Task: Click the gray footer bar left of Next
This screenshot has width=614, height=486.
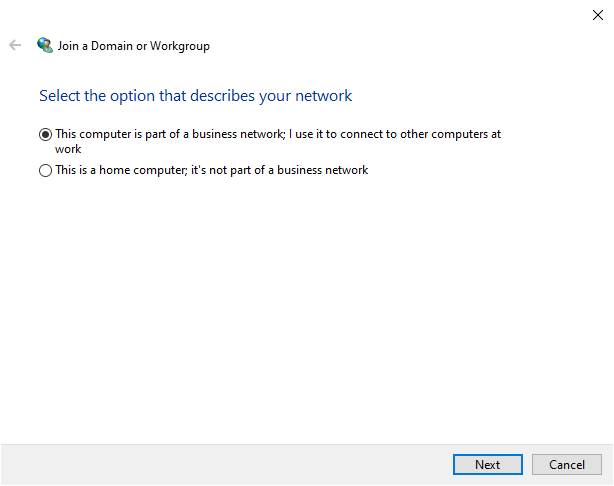Action: [x=220, y=465]
